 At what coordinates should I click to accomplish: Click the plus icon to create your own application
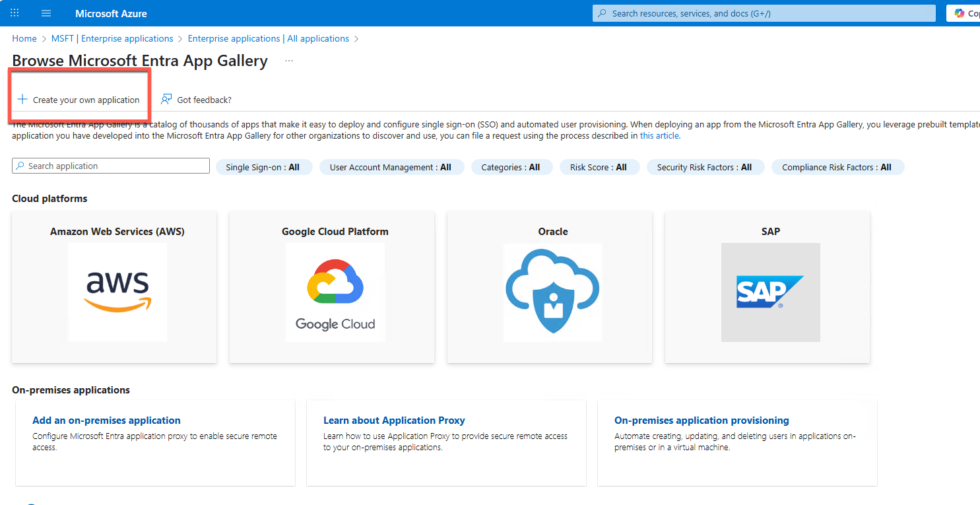(22, 100)
